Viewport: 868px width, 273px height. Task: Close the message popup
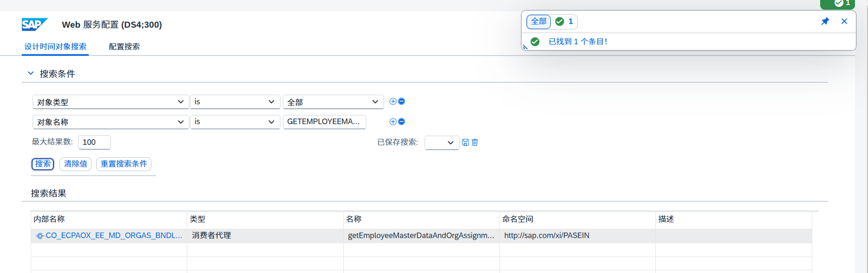844,21
